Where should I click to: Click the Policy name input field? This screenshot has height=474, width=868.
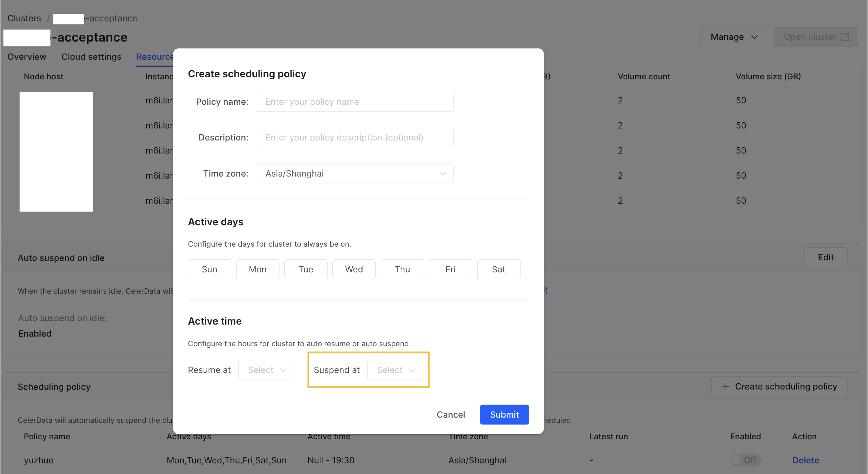click(355, 102)
